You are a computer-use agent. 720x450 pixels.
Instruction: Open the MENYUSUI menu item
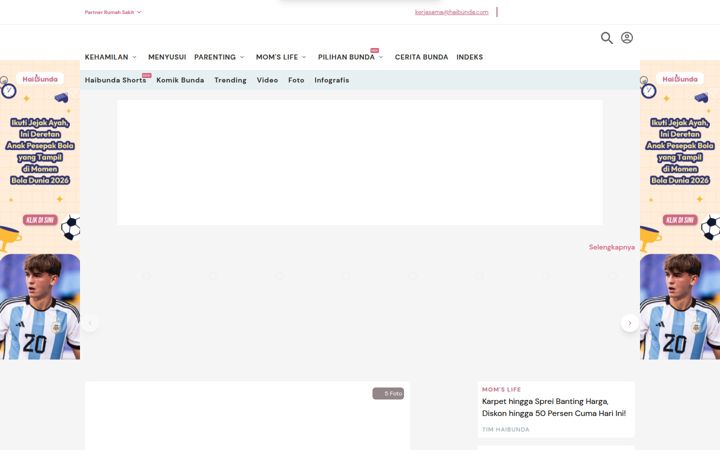[167, 57]
